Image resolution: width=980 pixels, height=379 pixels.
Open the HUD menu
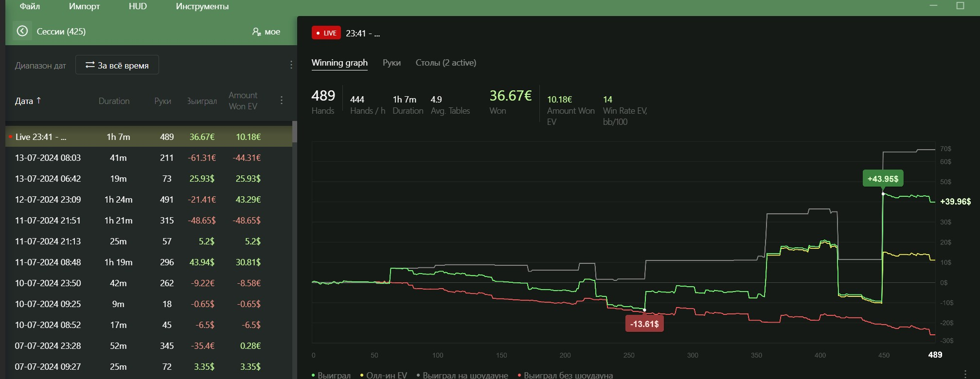point(138,6)
